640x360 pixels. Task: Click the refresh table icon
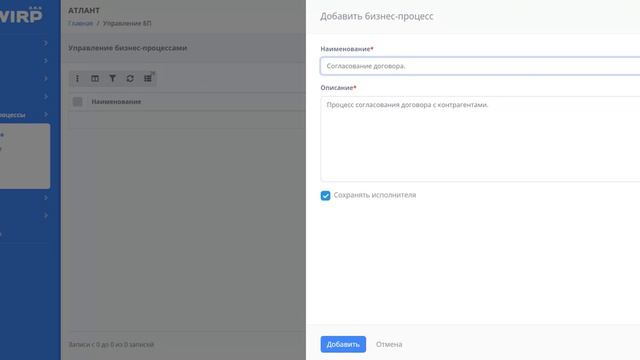click(x=130, y=78)
